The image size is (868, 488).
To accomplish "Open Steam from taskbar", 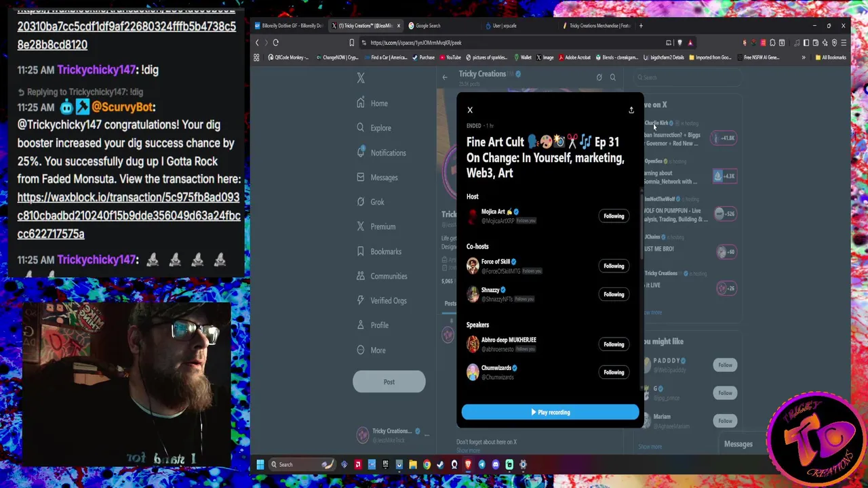I will point(441,464).
